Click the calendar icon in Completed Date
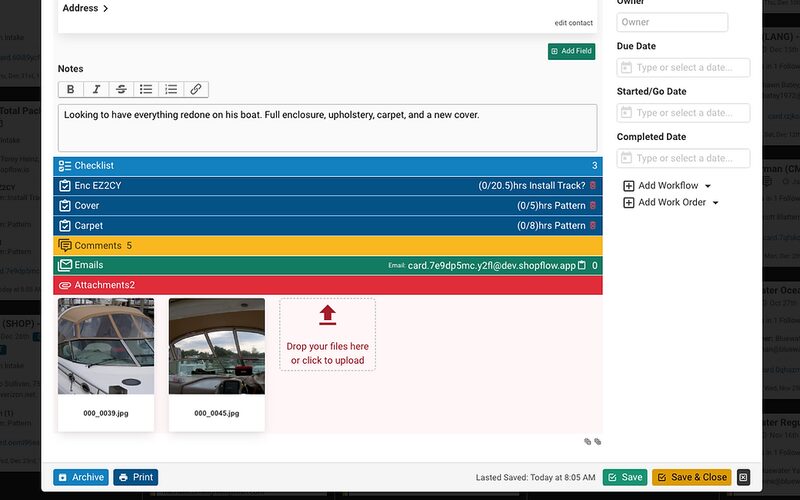800x500 pixels. (x=627, y=158)
